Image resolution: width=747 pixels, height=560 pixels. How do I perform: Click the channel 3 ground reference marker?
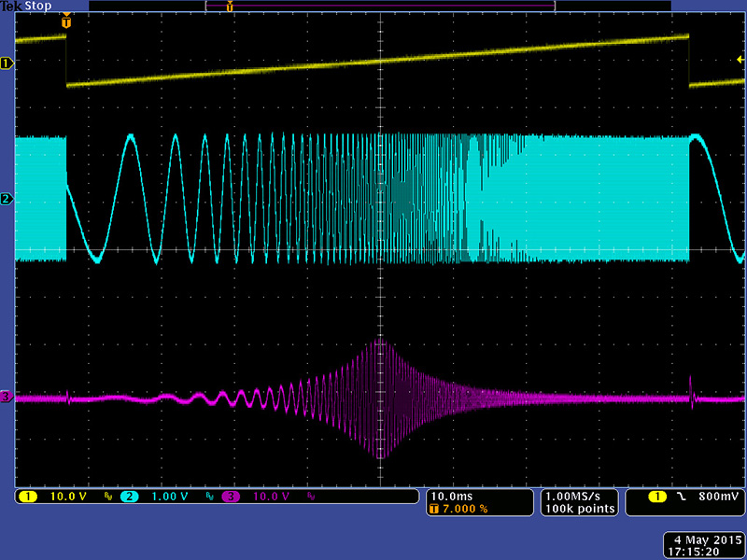[x=7, y=398]
